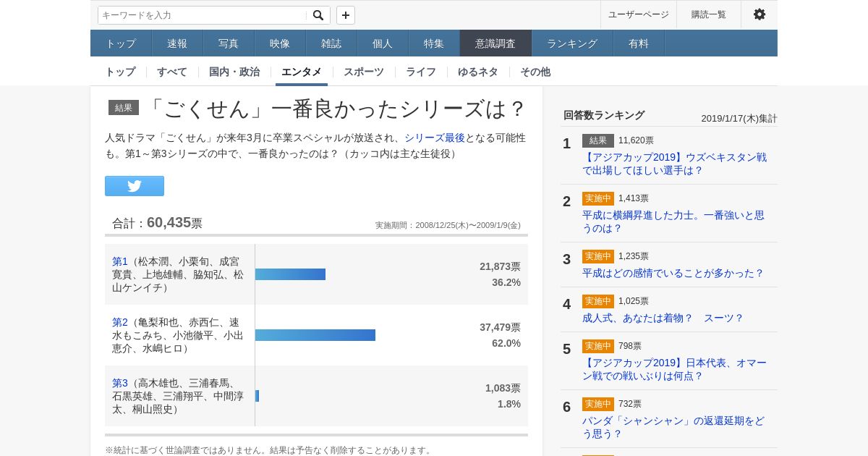Open settings via the gear icon
Viewport: 868px width, 456px height.
(759, 14)
